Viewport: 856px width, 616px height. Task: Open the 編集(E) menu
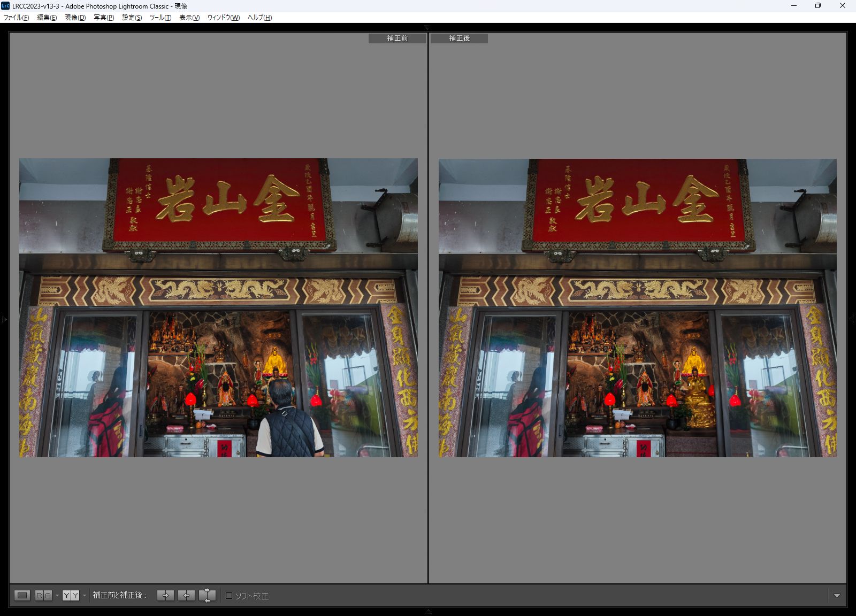[x=47, y=18]
